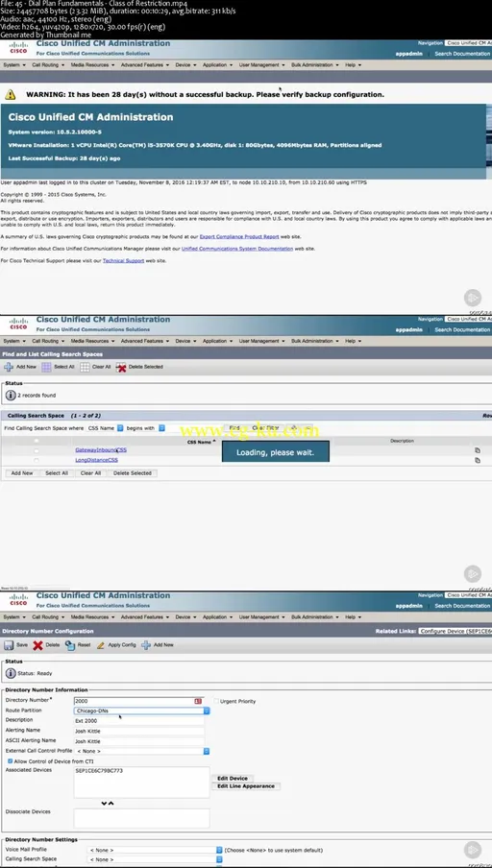
Task: Click Clear All button below the CSS table
Action: tap(90, 473)
